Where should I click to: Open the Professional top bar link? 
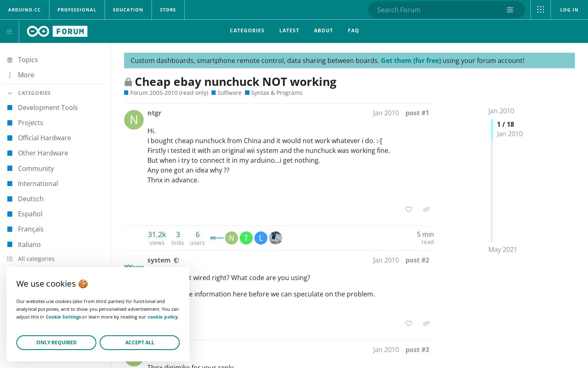[77, 10]
